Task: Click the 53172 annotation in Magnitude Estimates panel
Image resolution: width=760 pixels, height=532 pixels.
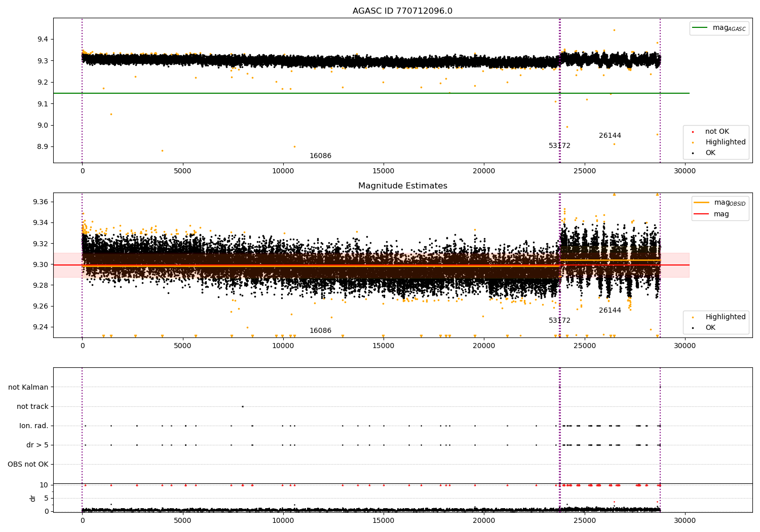Action: 559,321
